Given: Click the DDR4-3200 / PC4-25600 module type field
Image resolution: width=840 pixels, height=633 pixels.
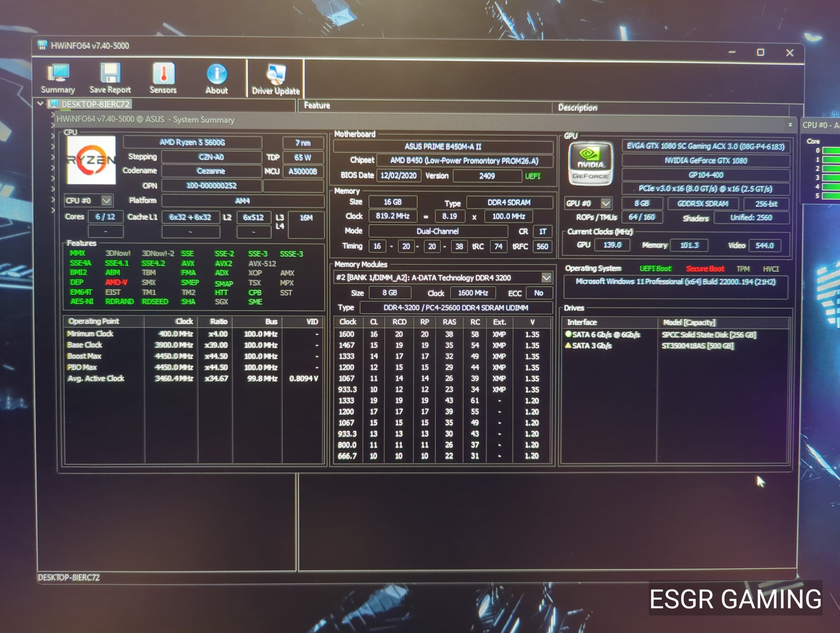Looking at the screenshot, I should (456, 308).
